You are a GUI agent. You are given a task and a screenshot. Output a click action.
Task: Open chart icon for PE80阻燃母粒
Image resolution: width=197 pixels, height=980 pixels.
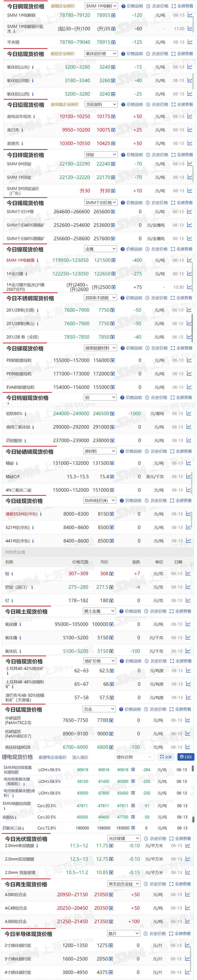(189, 360)
